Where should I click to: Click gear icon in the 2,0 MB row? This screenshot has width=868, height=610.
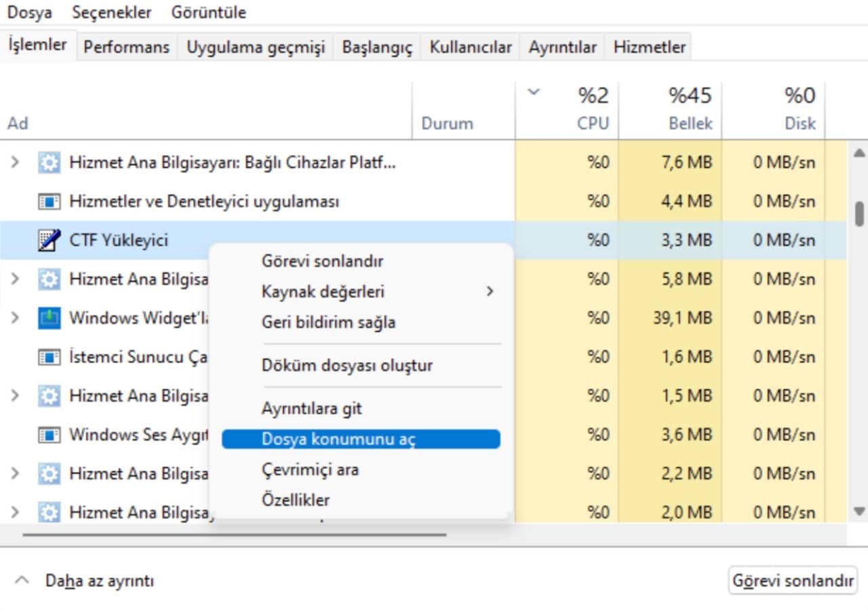[x=49, y=512]
